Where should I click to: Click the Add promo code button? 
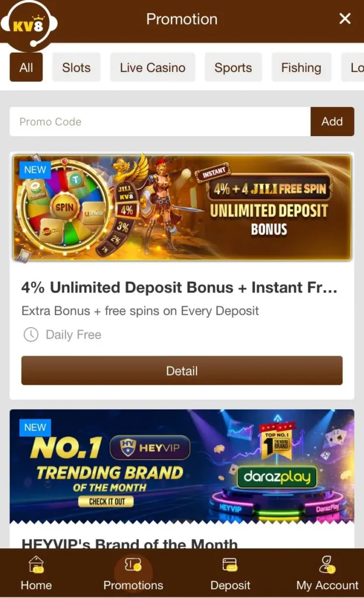coord(332,121)
